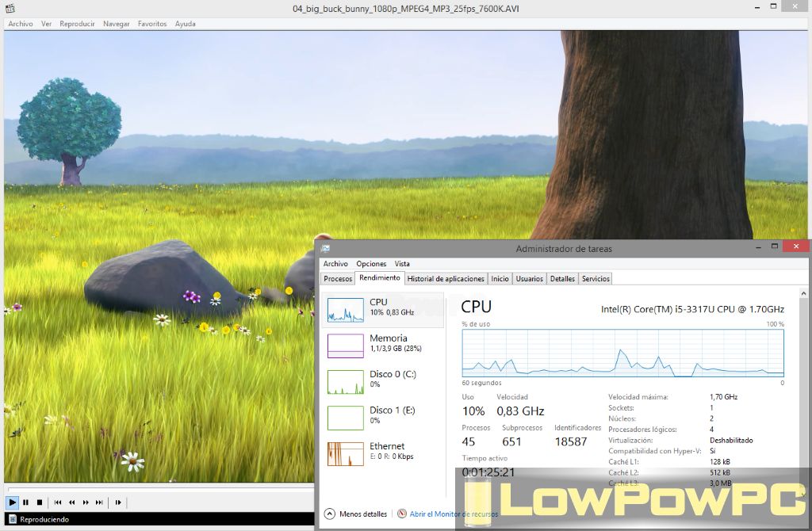Click the rewind (decrease speed) button

71,502
